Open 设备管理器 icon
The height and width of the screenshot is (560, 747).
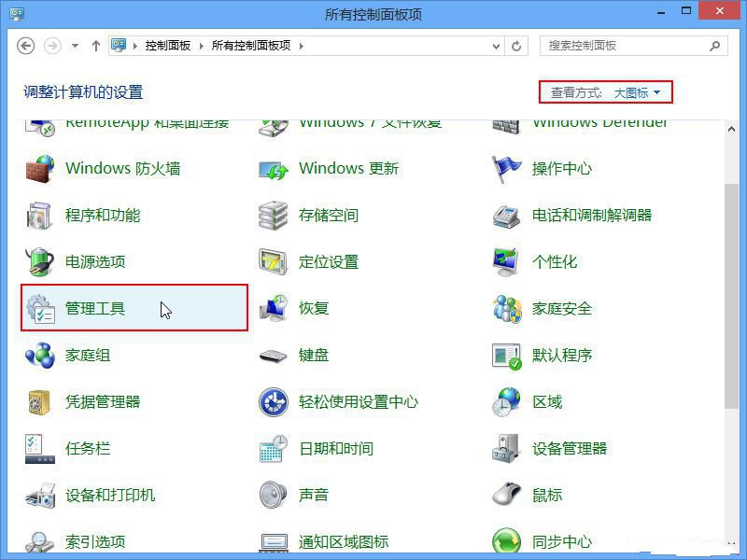(x=506, y=449)
